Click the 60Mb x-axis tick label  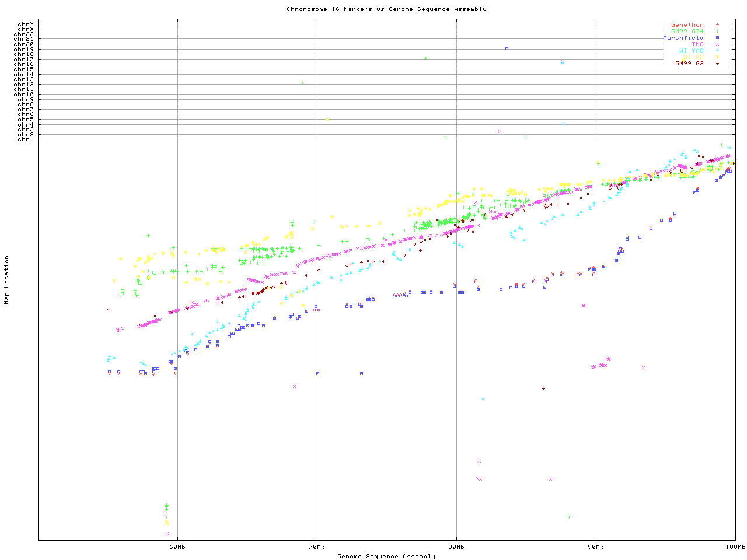177,547
